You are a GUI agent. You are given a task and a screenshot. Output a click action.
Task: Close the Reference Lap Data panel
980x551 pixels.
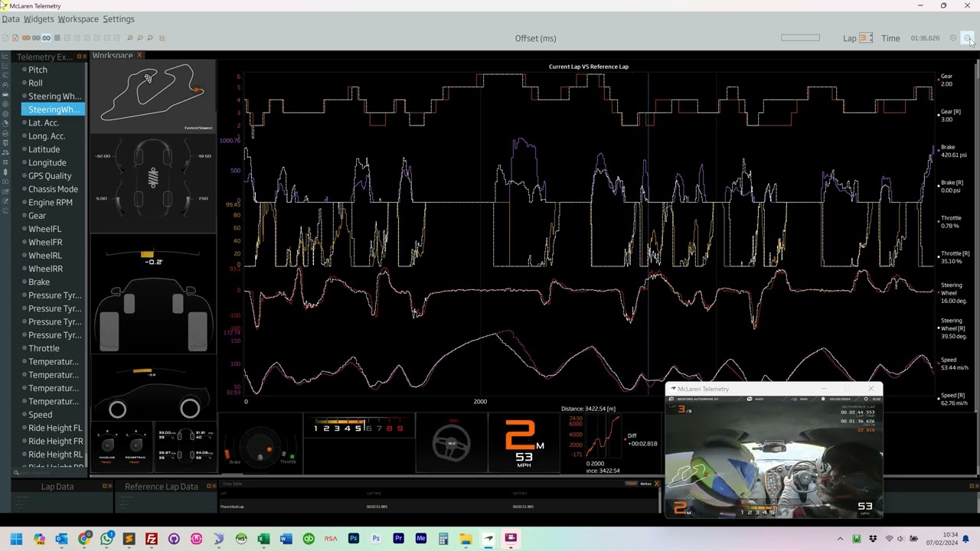coord(214,486)
